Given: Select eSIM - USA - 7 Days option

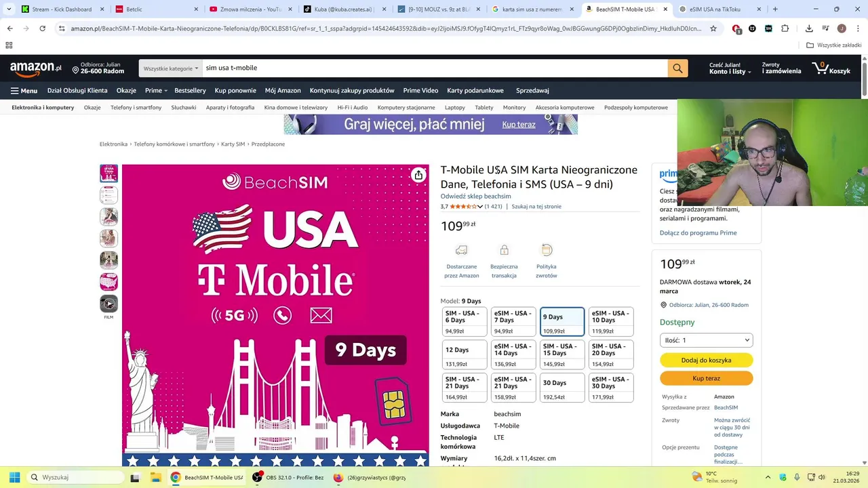Looking at the screenshot, I should [513, 322].
